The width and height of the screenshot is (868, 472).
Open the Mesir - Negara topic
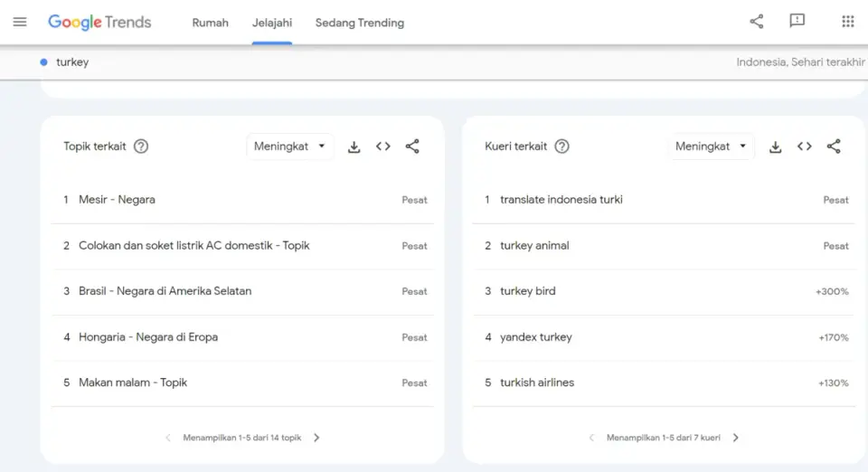point(242,200)
